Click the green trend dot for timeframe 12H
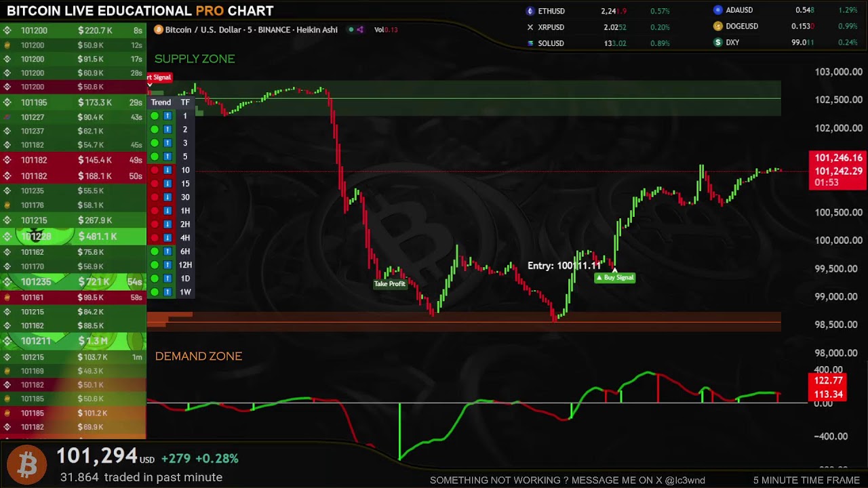This screenshot has width=868, height=488. 155,265
